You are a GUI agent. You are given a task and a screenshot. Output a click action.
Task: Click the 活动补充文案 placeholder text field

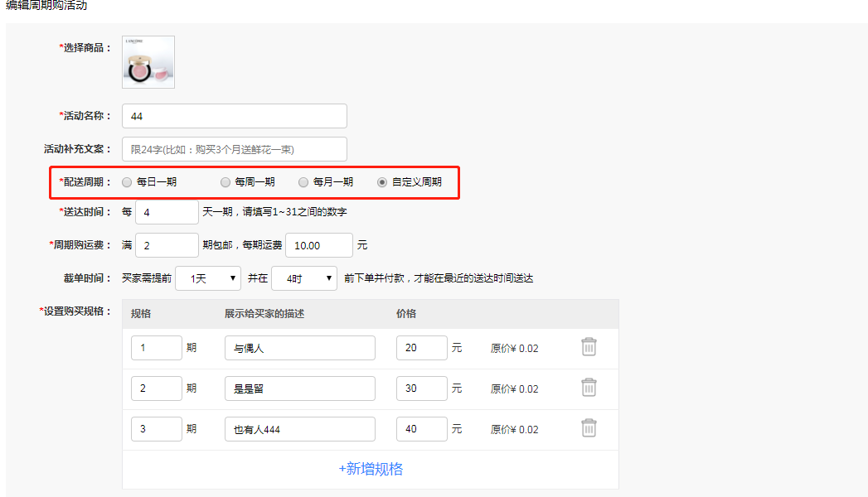[234, 148]
